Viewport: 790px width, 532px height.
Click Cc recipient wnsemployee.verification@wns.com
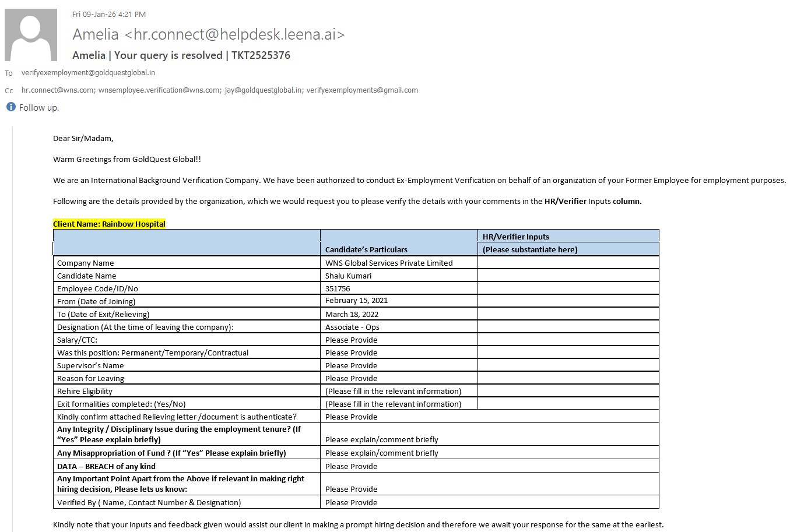(x=159, y=90)
